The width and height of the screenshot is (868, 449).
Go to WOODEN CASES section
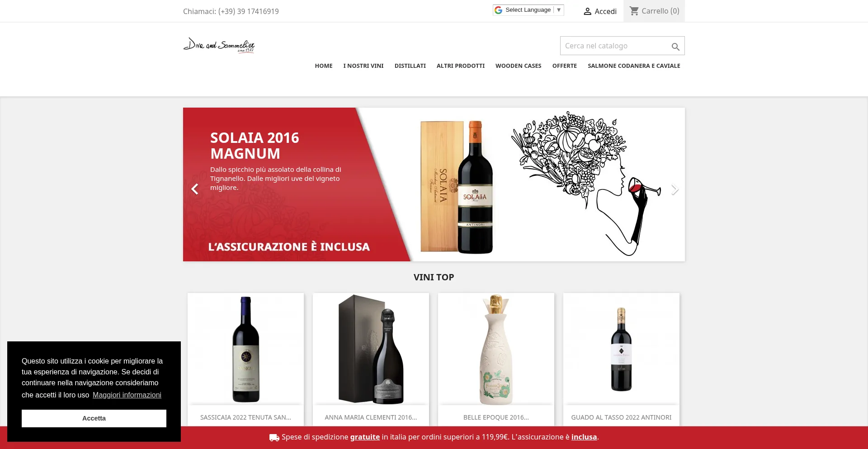[x=518, y=66]
